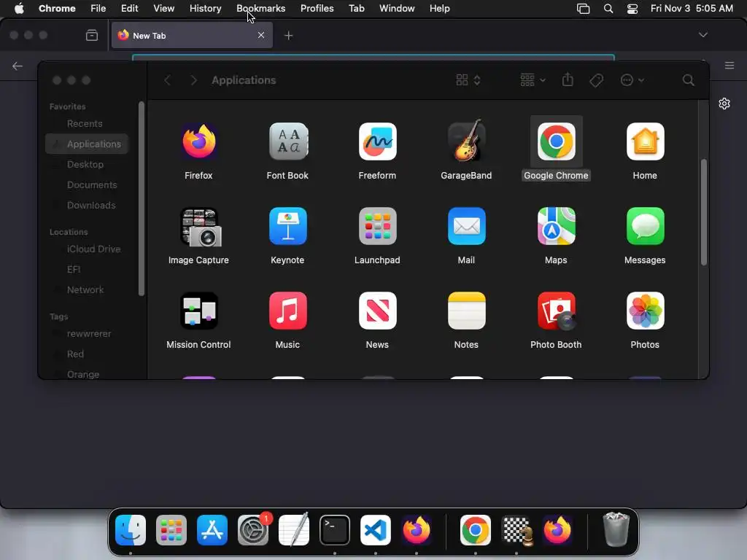
Task: Select the Keynote app icon
Action: pos(287,226)
